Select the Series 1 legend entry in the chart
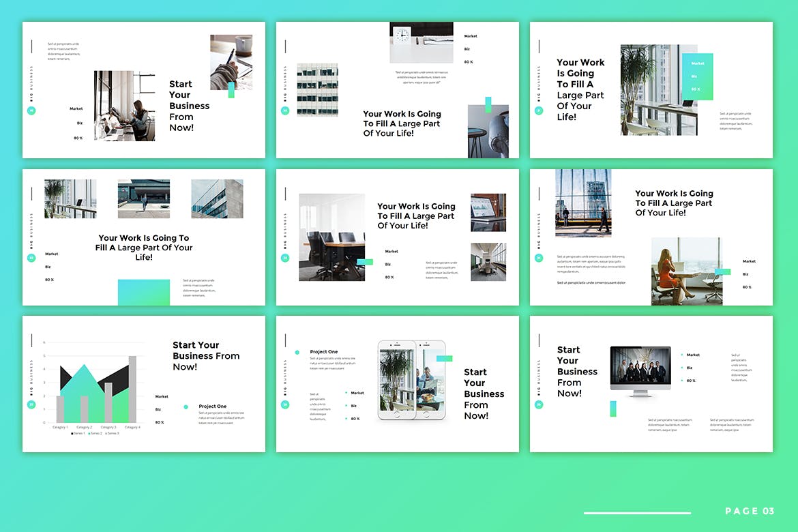 [x=78, y=433]
